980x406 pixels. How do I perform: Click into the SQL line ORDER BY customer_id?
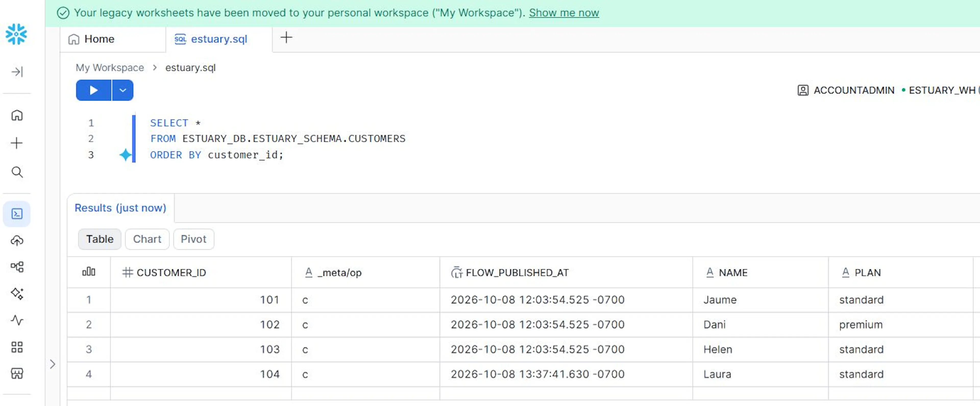pyautogui.click(x=217, y=155)
